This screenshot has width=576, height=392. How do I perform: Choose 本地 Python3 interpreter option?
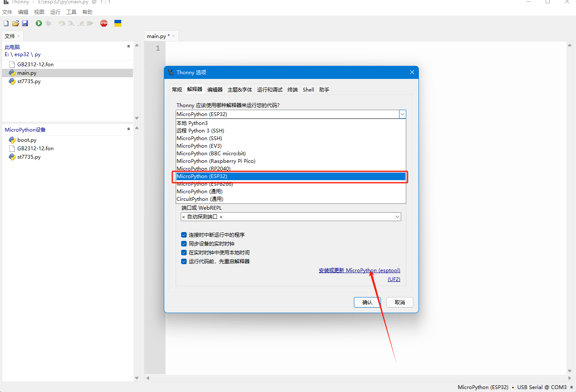coord(291,123)
